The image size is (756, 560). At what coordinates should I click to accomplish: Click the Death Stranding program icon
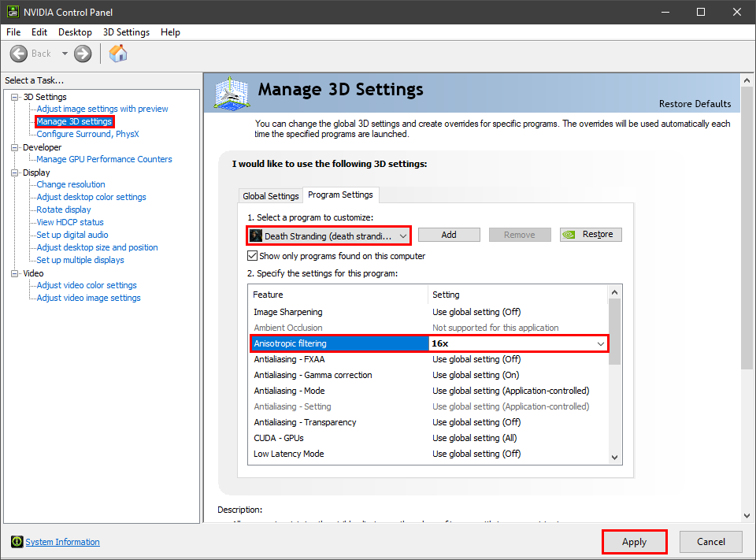coord(256,235)
